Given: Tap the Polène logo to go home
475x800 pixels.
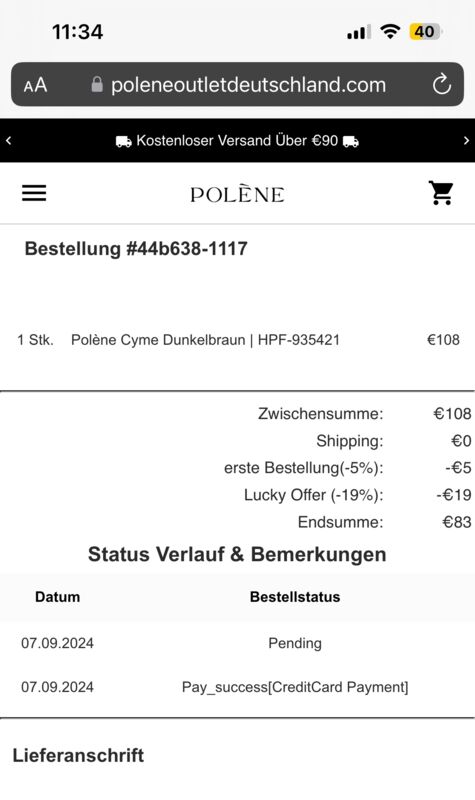Looking at the screenshot, I should click(x=237, y=194).
